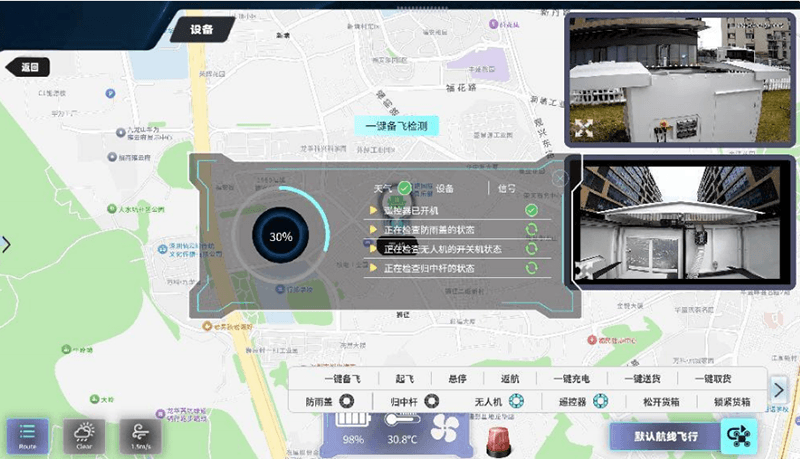The height and width of the screenshot is (459, 800).
Task: Expand the 遥控器已开机 row arrow
Action: click(x=373, y=210)
